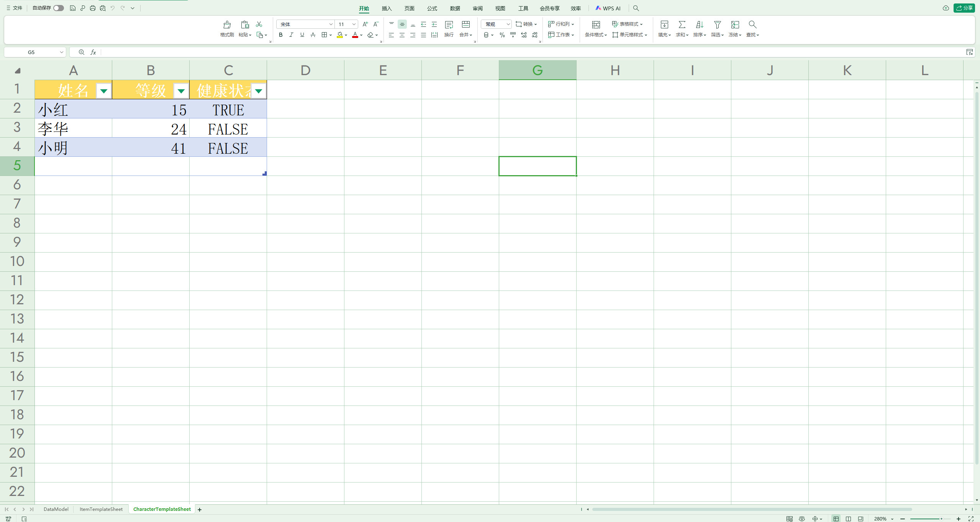Open the 姓名 column filter dropdown
Screen dimensions: 980x522
[x=103, y=91]
